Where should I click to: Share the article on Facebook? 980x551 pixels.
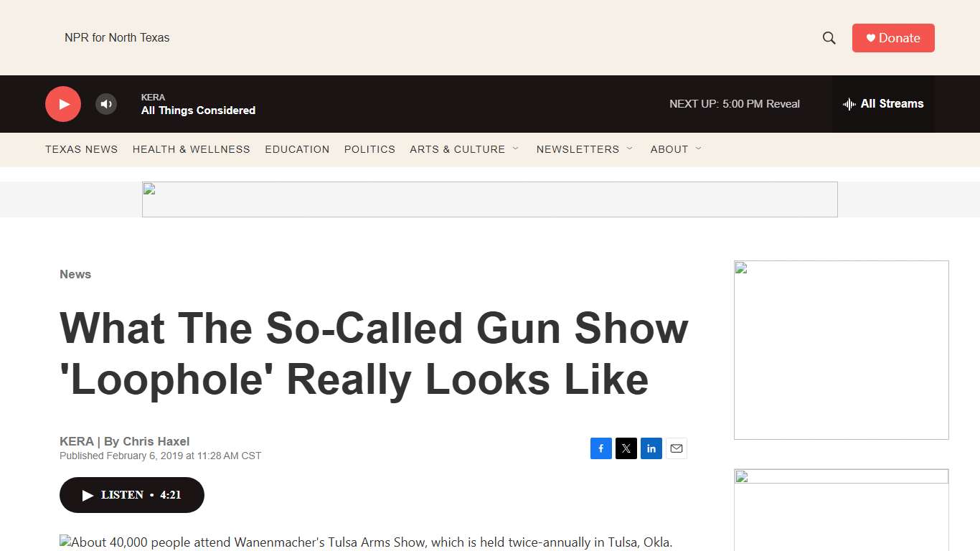(x=601, y=448)
